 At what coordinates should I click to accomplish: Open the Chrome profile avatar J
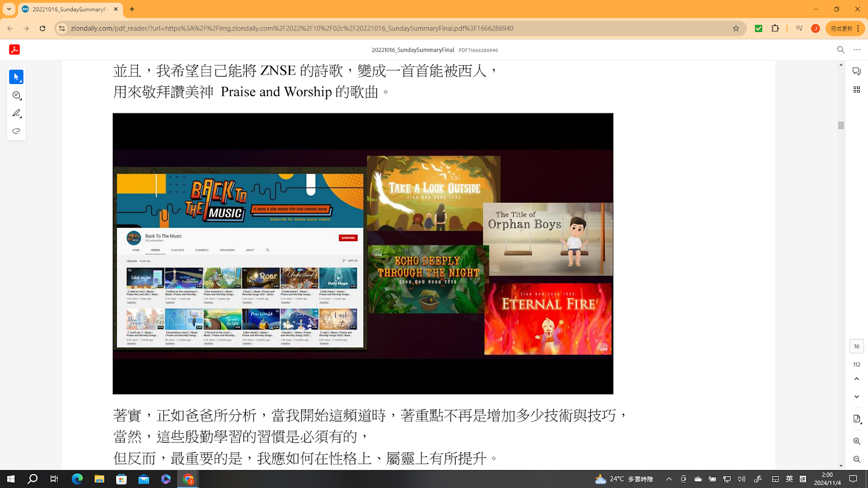(815, 28)
